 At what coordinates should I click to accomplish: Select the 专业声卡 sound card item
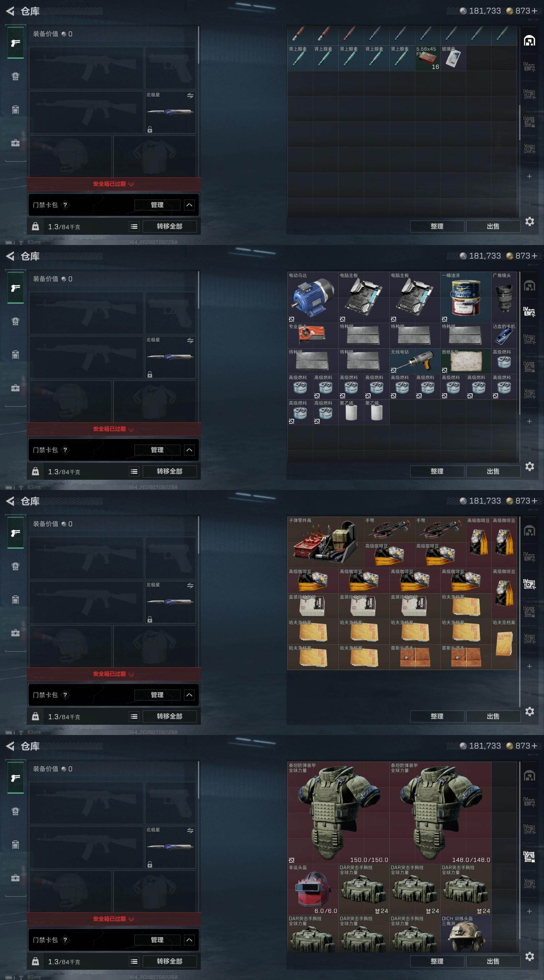click(x=312, y=336)
